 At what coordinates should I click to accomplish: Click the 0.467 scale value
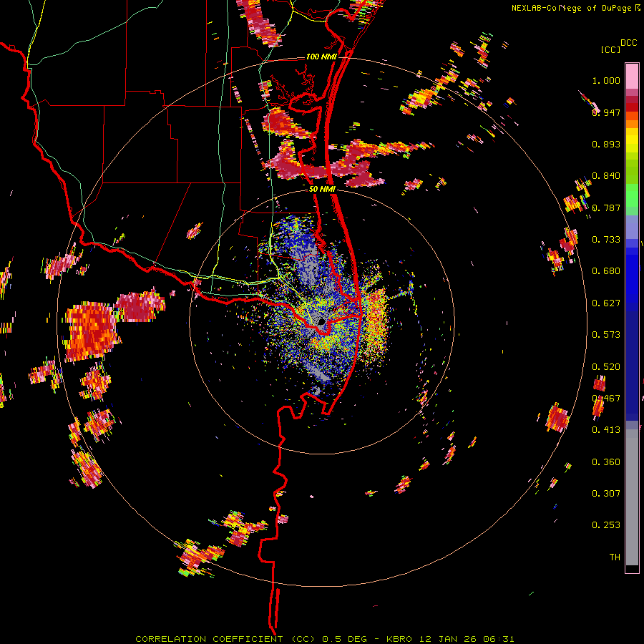click(606, 399)
